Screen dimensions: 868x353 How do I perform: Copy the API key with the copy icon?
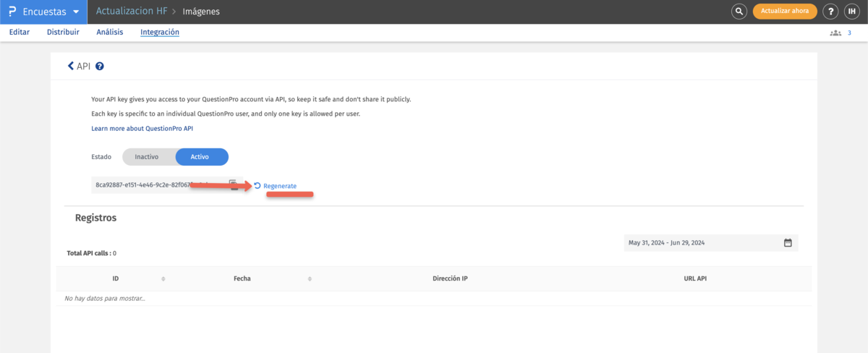pyautogui.click(x=234, y=184)
